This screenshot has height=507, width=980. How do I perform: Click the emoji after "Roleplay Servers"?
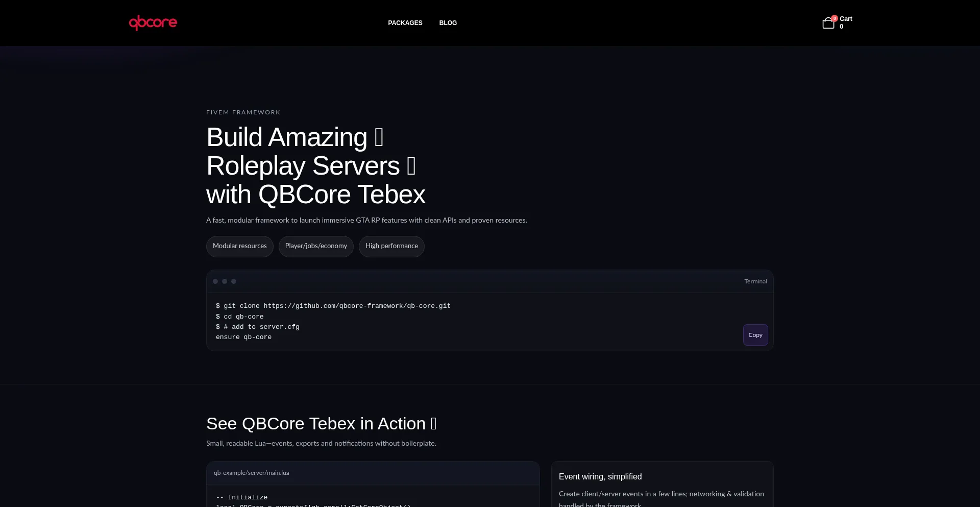pos(411,166)
